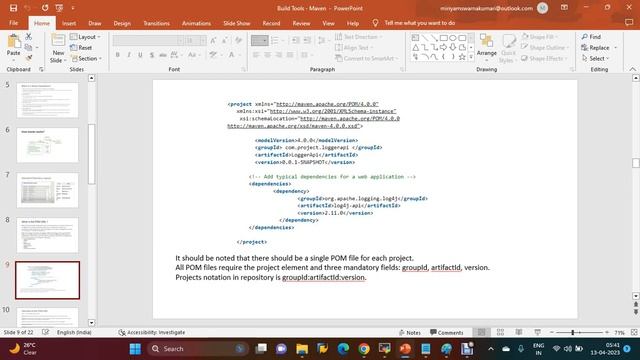Adjust the zoom slider handle
The width and height of the screenshot is (640, 360).
click(573, 332)
